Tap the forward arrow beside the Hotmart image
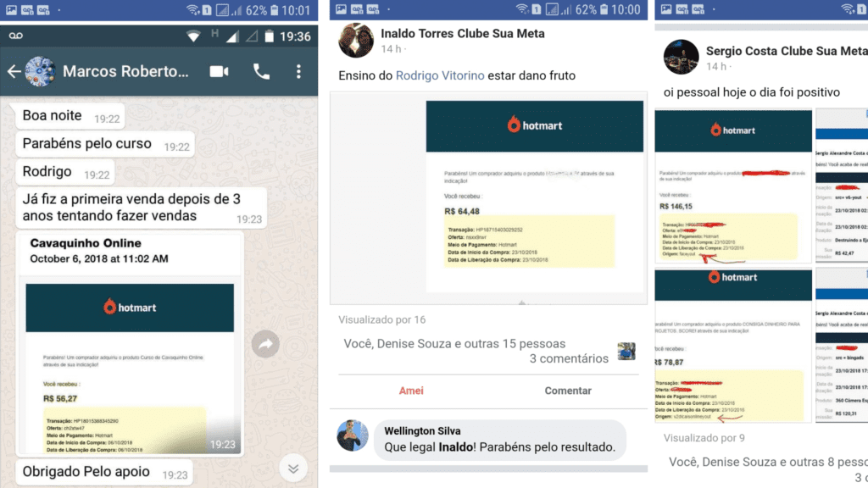Image resolution: width=868 pixels, height=488 pixels. (265, 344)
